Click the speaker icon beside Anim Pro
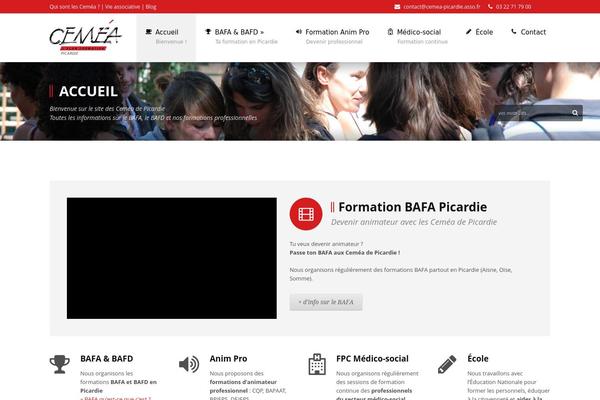 (189, 364)
